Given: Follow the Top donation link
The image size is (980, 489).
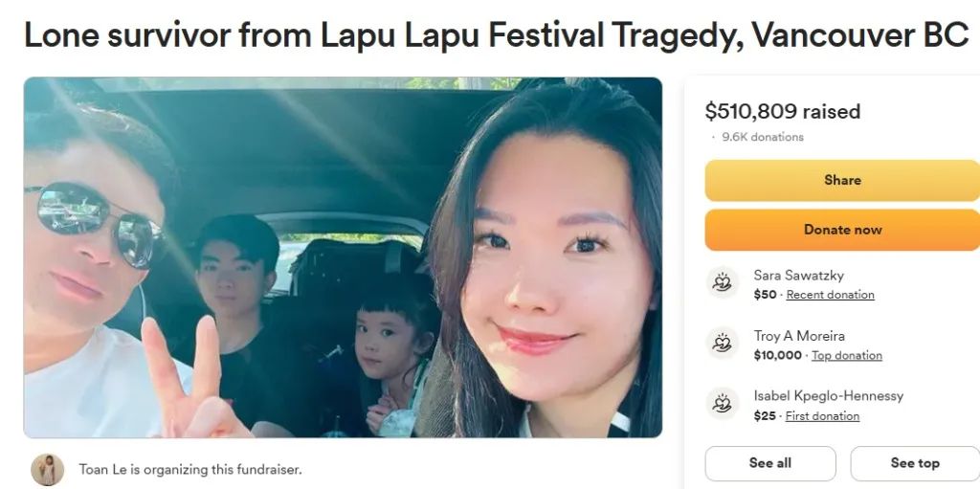Looking at the screenshot, I should (846, 355).
